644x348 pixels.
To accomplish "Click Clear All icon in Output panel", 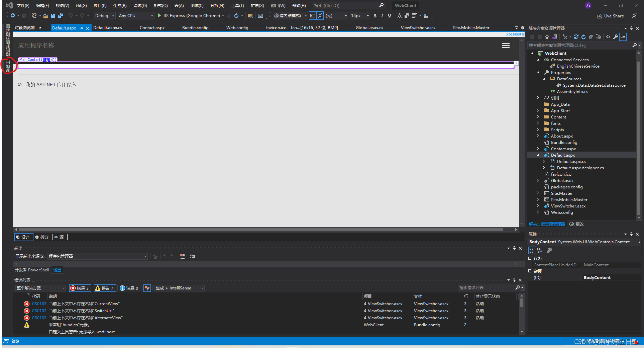I will (x=182, y=256).
